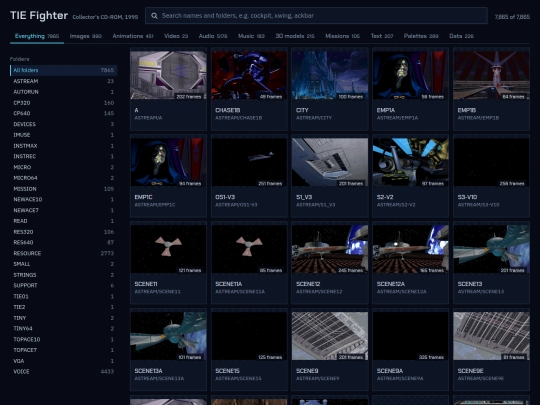Screen dimensions: 540x405
Task: Focus the search names and folders field
Action: click(316, 16)
